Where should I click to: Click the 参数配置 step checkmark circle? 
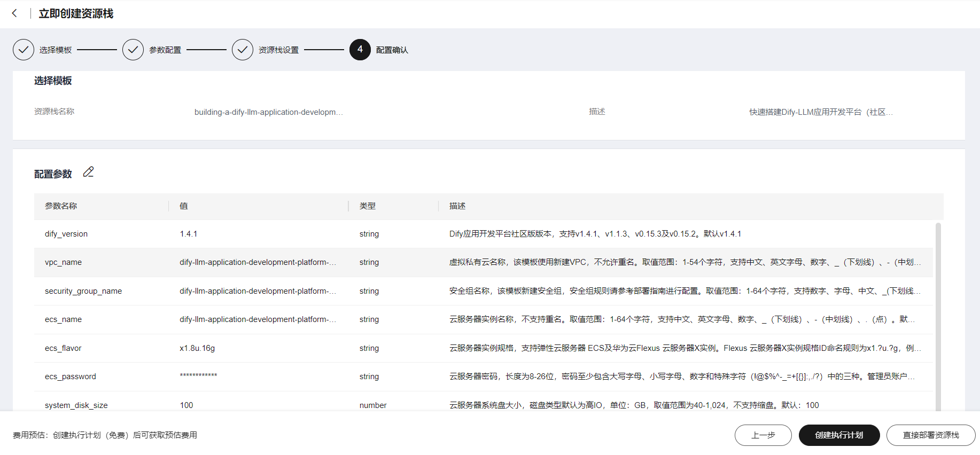click(133, 50)
